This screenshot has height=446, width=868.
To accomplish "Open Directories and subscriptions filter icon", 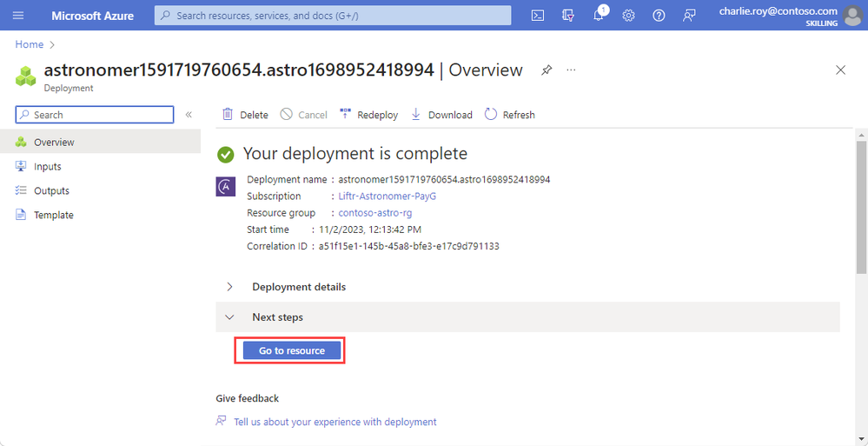I will (567, 16).
